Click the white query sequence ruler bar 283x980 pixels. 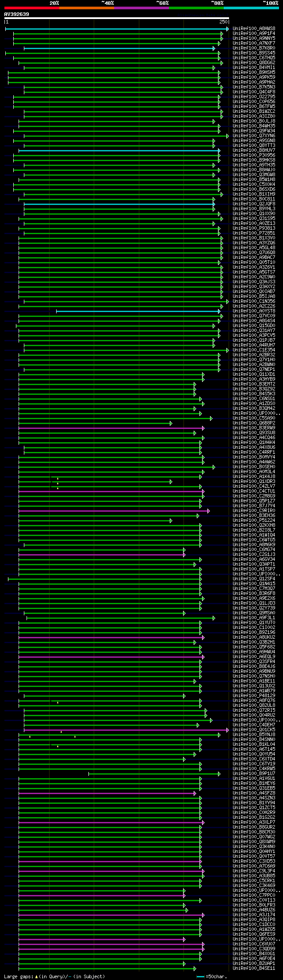117,19
